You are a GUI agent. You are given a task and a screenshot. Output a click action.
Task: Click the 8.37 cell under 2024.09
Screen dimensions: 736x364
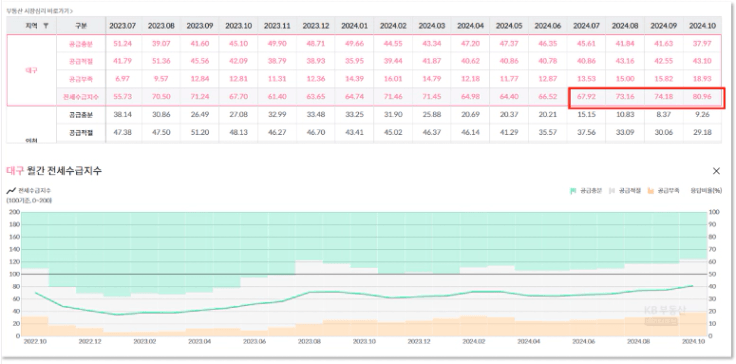664,115
